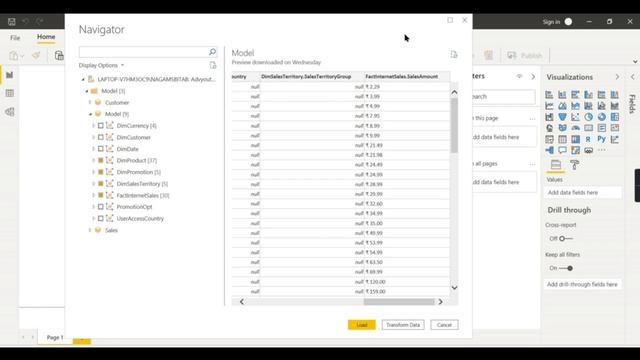Click the Navigator search magnifier icon
640x360 pixels.
pos(212,52)
